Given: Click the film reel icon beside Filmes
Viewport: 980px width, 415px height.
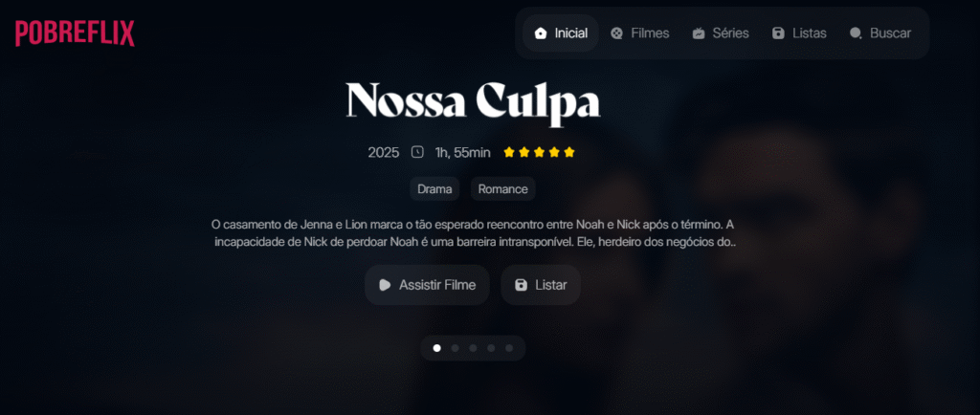Looking at the screenshot, I should 616,33.
